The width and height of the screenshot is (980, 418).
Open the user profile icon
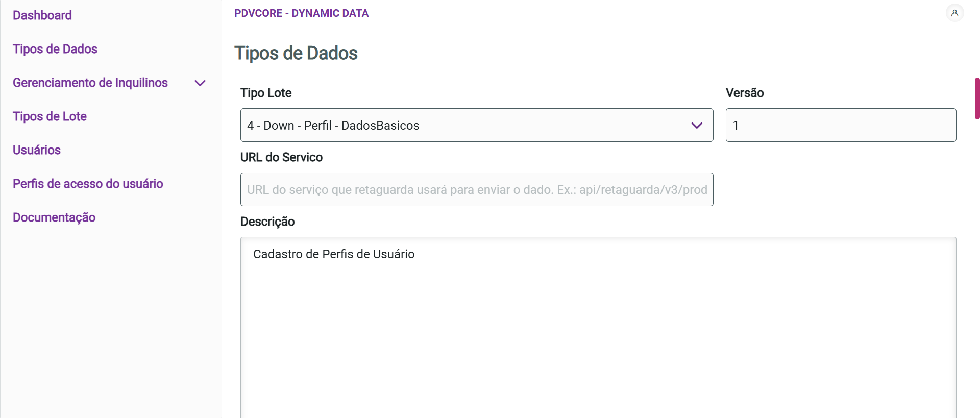coord(954,13)
